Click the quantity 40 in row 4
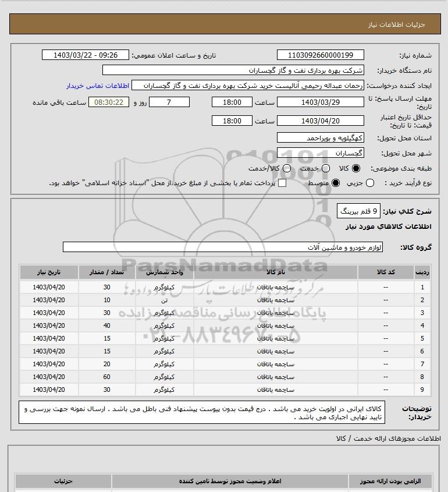Viewport: 448px width, 492px height. 106,325
